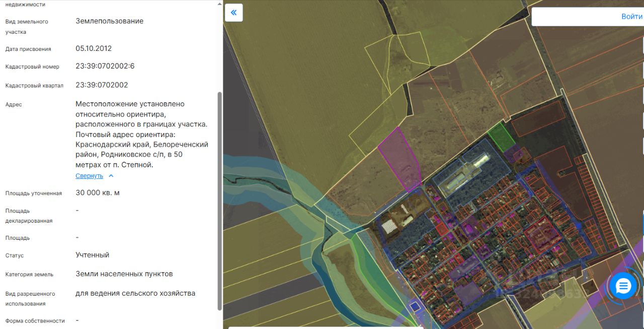
Task: Click the Площадь декларированная label
Action: (x=29, y=216)
